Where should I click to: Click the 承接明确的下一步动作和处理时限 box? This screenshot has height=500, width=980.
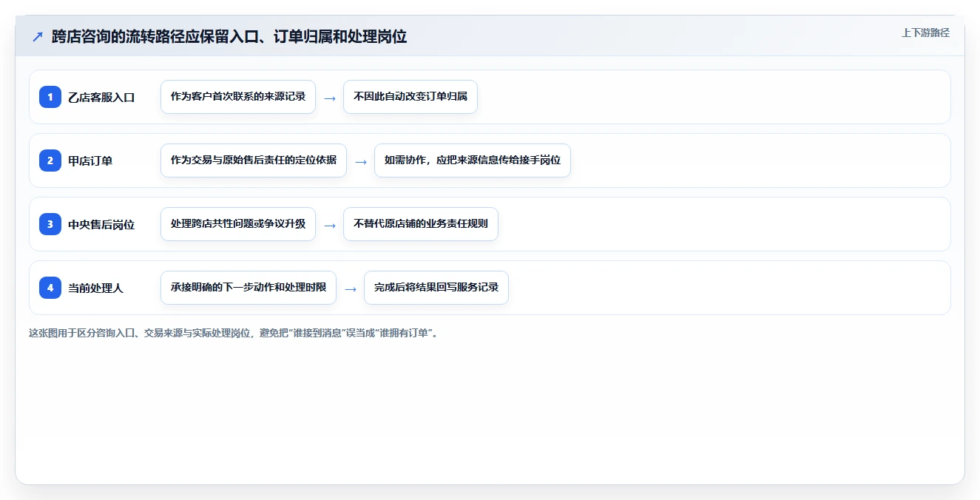coord(249,288)
